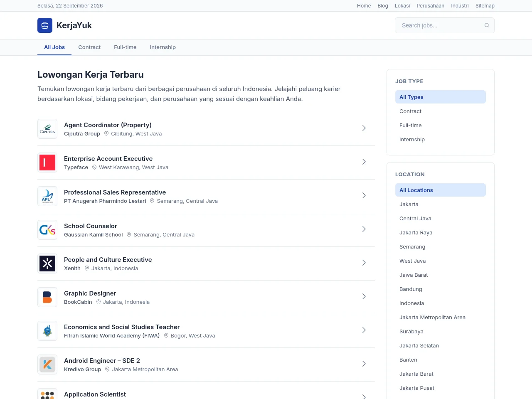
Task: Filter job type by Internship in sidebar
Action: tap(441, 139)
